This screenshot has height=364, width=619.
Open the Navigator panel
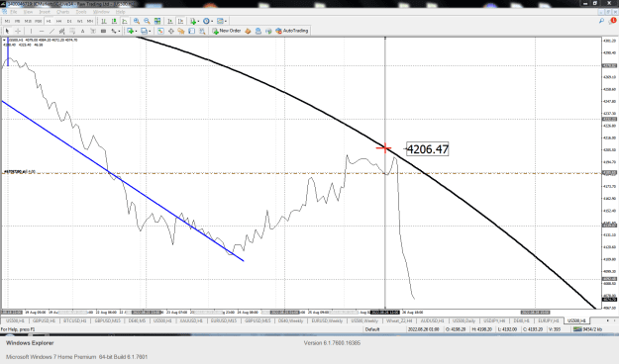coord(181,31)
